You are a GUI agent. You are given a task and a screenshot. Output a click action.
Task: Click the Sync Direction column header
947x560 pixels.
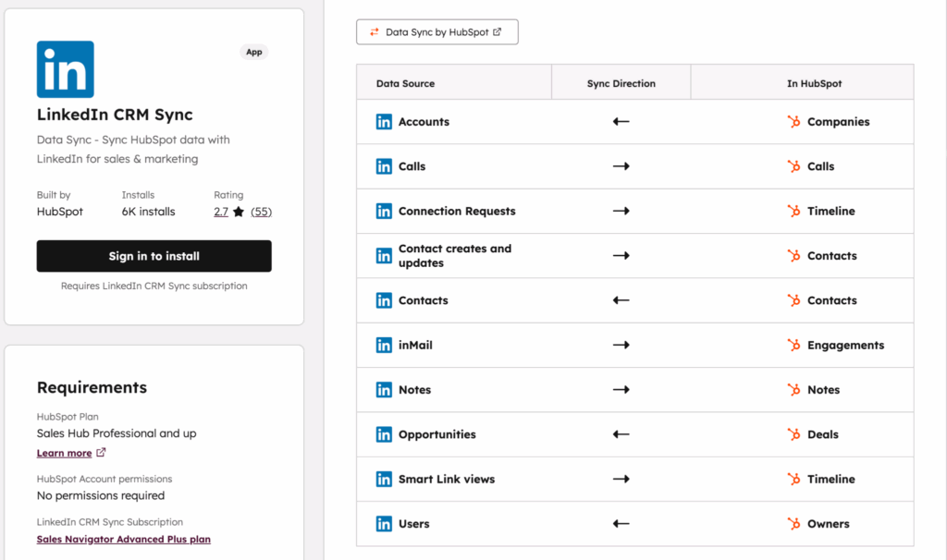coord(621,83)
